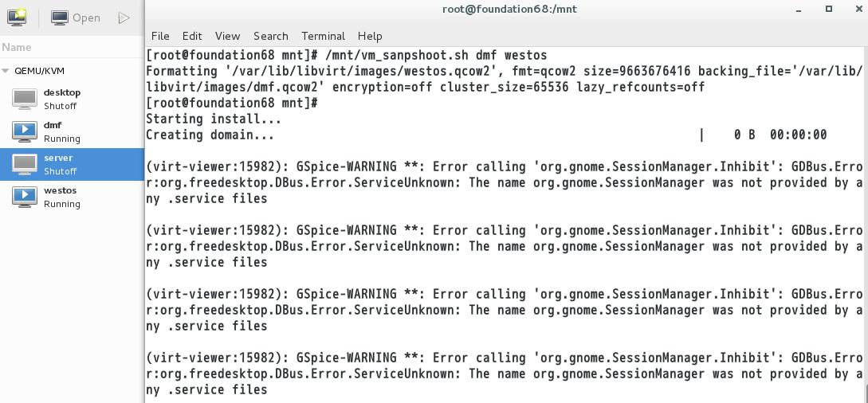Select the desktop virtual machine name
Viewport: 868px width, 403px height.
point(62,92)
